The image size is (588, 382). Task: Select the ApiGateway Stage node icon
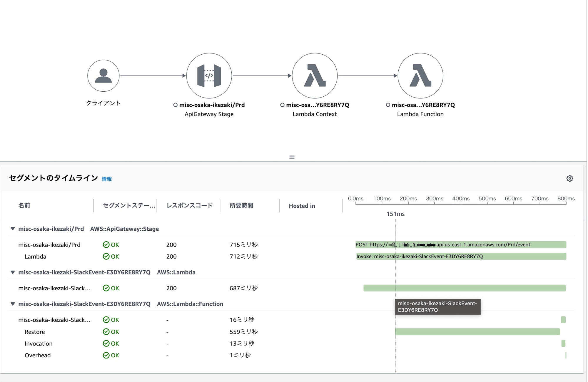coord(209,76)
